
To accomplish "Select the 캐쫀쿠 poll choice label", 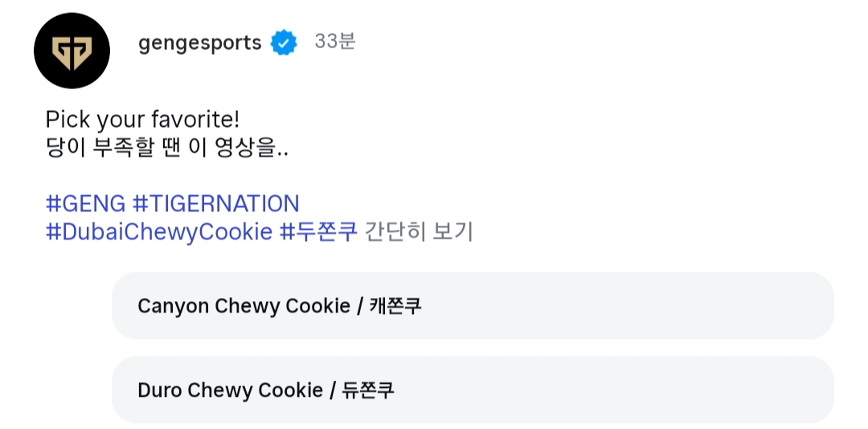I will click(x=395, y=306).
